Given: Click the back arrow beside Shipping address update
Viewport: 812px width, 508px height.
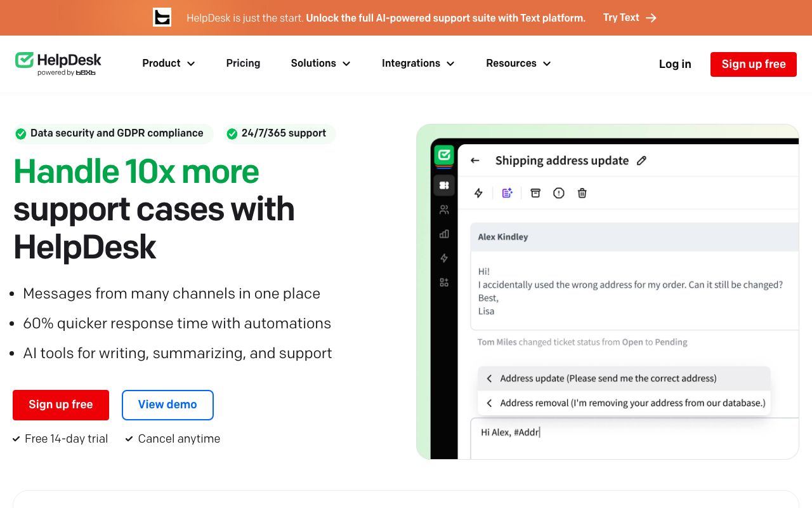Looking at the screenshot, I should pos(475,161).
